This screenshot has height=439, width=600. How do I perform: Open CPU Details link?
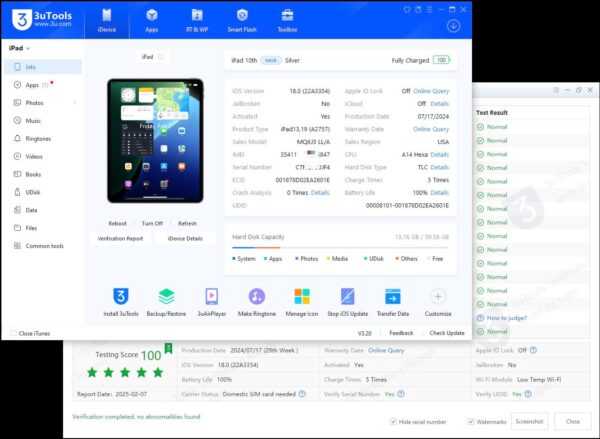pyautogui.click(x=439, y=155)
